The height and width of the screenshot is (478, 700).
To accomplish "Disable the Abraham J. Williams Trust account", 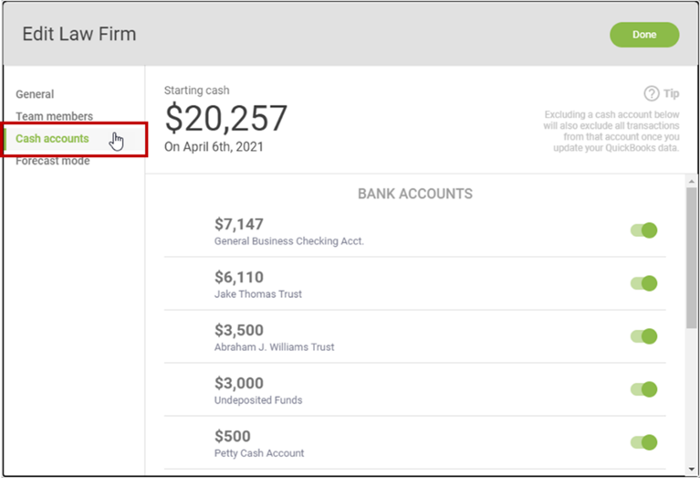I will (x=643, y=337).
